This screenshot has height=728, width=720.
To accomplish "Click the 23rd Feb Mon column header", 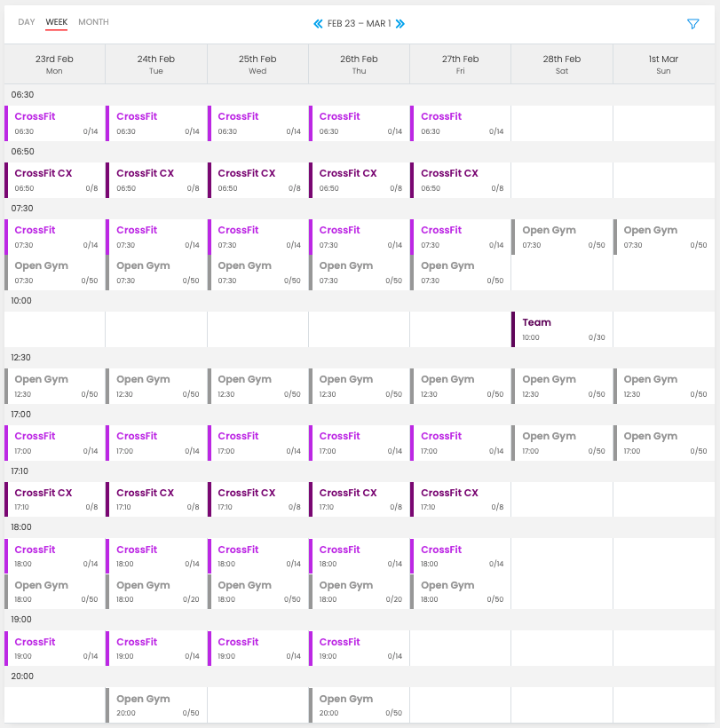I will pos(55,64).
